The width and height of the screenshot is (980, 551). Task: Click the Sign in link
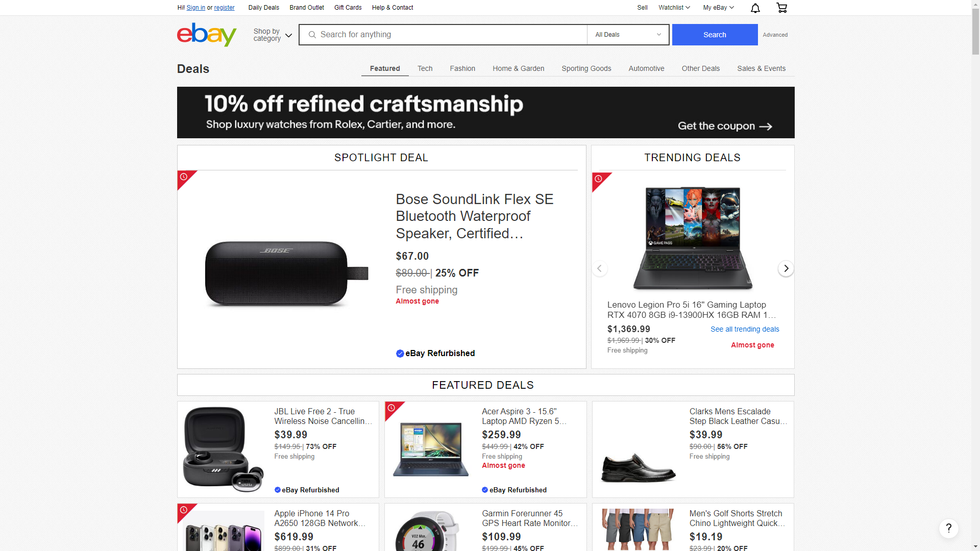point(196,8)
